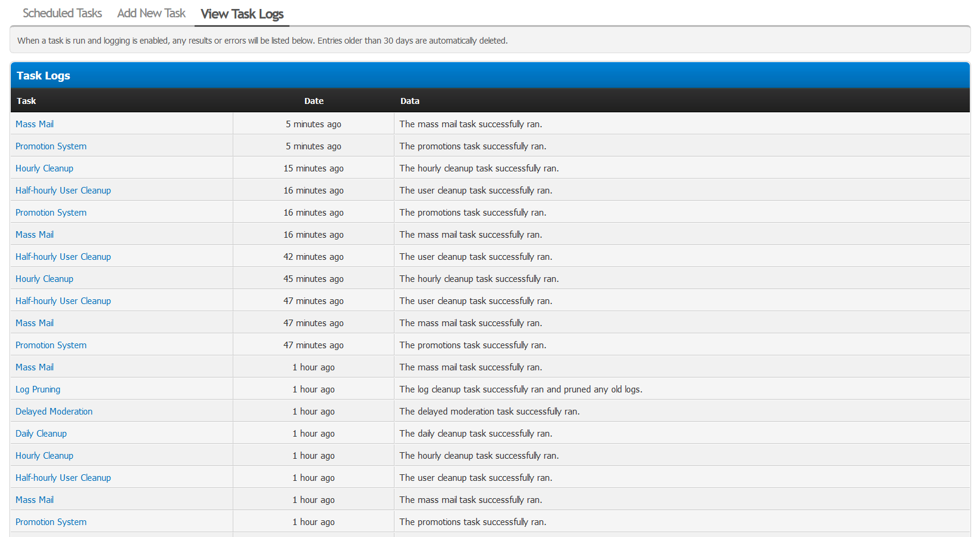This screenshot has width=980, height=537.
Task: Open the Daily Cleanup task link
Action: point(41,434)
